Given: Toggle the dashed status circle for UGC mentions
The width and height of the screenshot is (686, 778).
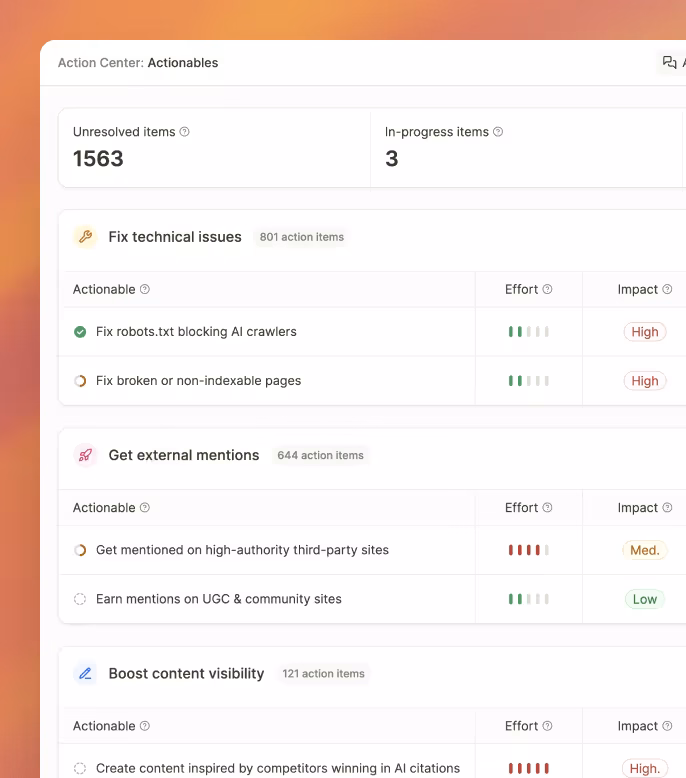Looking at the screenshot, I should click(80, 599).
